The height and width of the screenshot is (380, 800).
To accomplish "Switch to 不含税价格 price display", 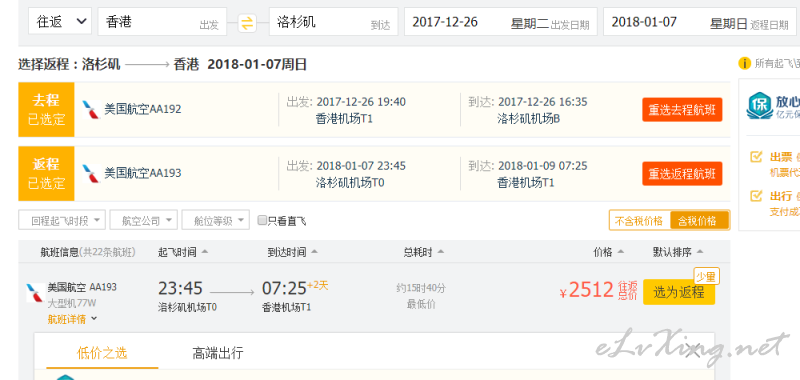I will click(639, 220).
